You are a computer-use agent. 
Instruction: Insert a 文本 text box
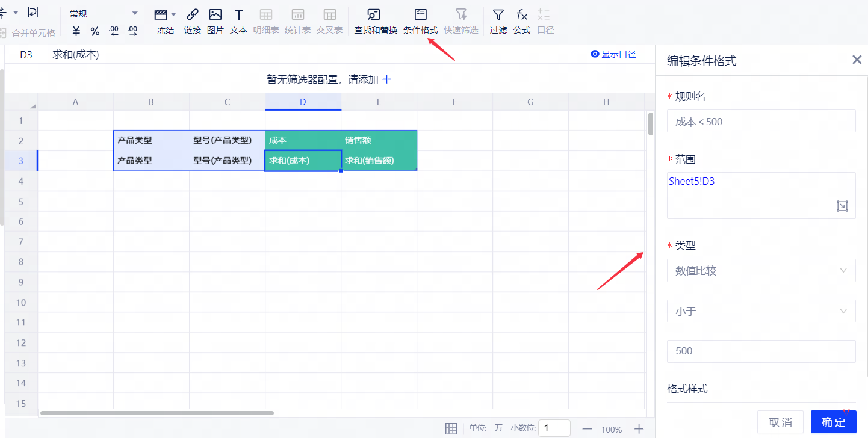(x=238, y=20)
